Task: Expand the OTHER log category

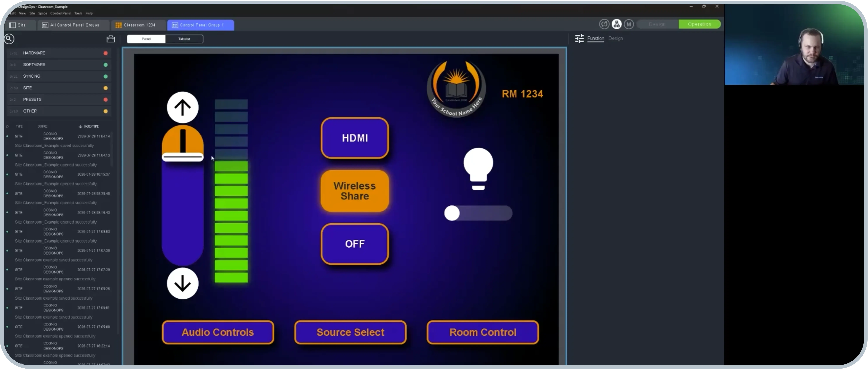Action: [x=59, y=111]
